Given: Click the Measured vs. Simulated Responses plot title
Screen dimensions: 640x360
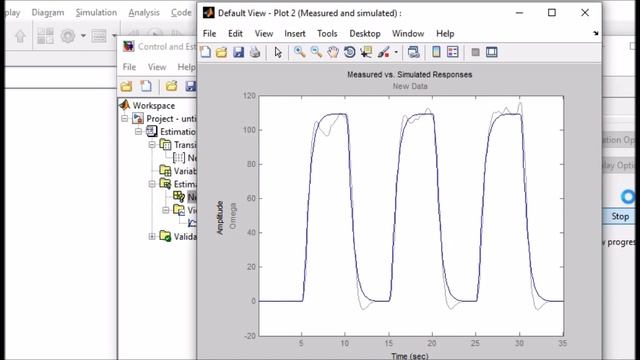Looking at the screenshot, I should point(409,75).
